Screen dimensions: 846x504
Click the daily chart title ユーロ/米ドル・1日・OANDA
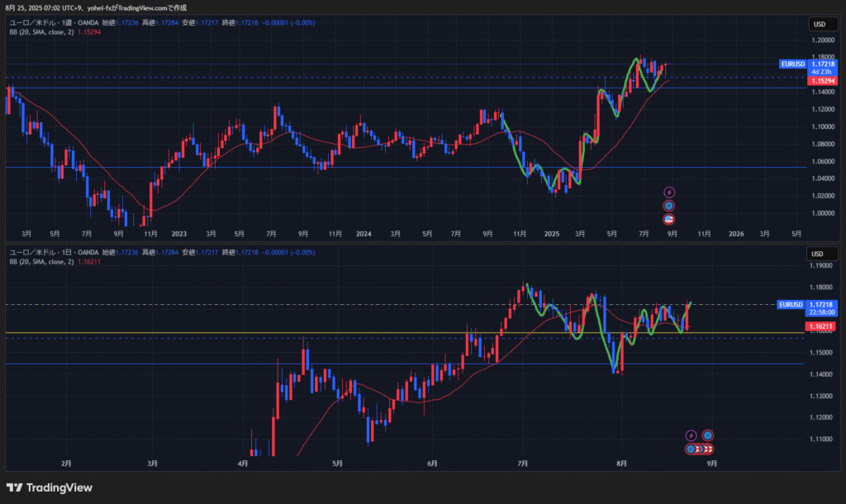[54, 253]
